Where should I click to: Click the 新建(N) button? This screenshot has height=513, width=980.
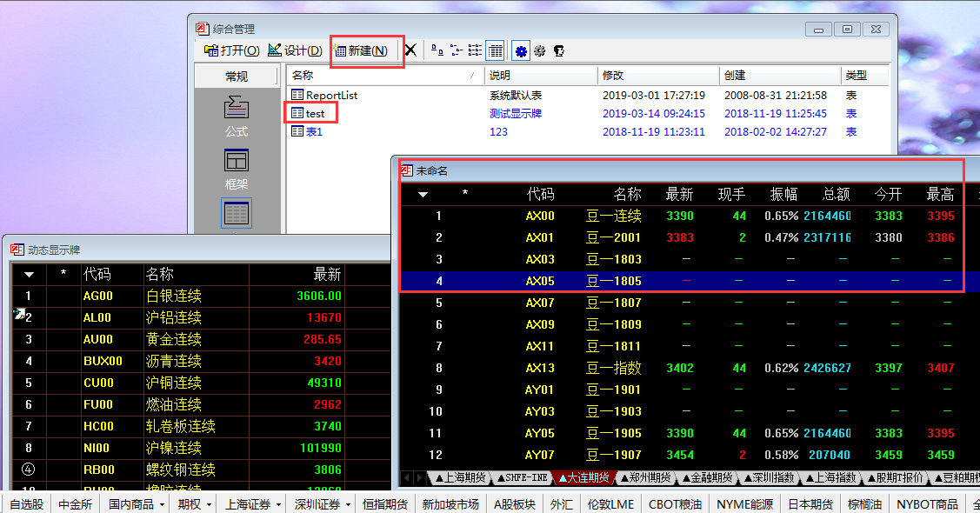[x=366, y=51]
